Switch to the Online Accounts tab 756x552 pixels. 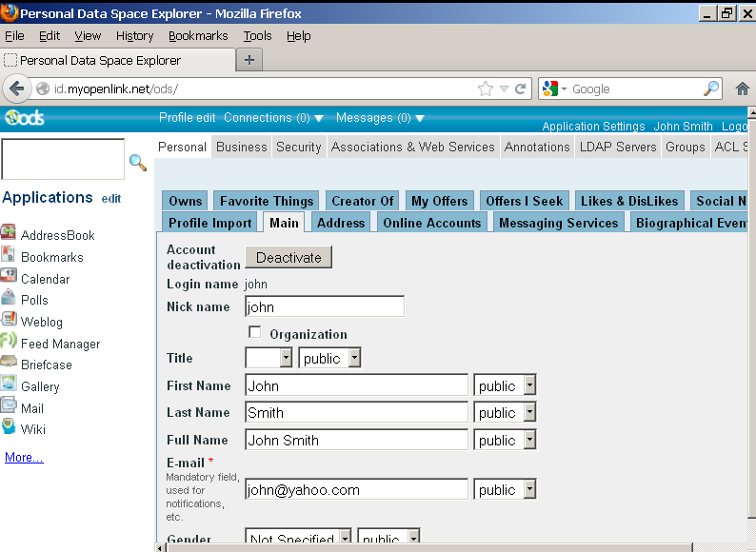431,223
